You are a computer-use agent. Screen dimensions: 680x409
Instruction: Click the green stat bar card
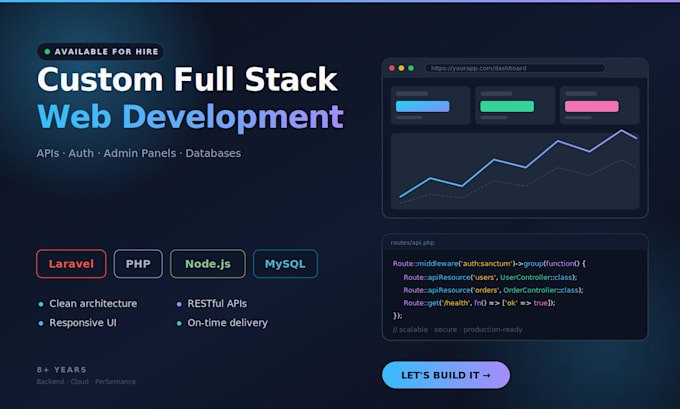(x=515, y=105)
